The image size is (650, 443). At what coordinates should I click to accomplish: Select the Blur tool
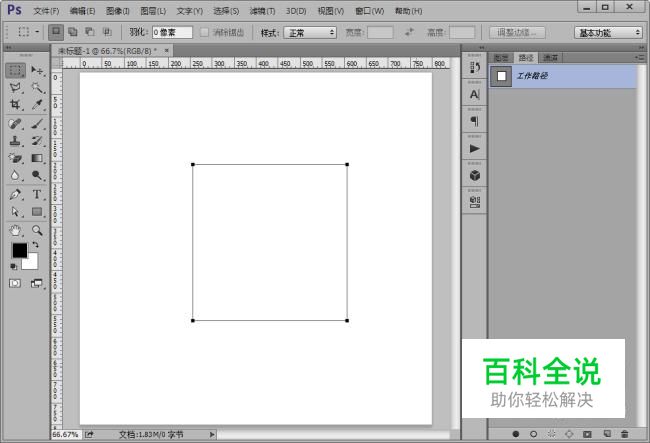(x=15, y=175)
